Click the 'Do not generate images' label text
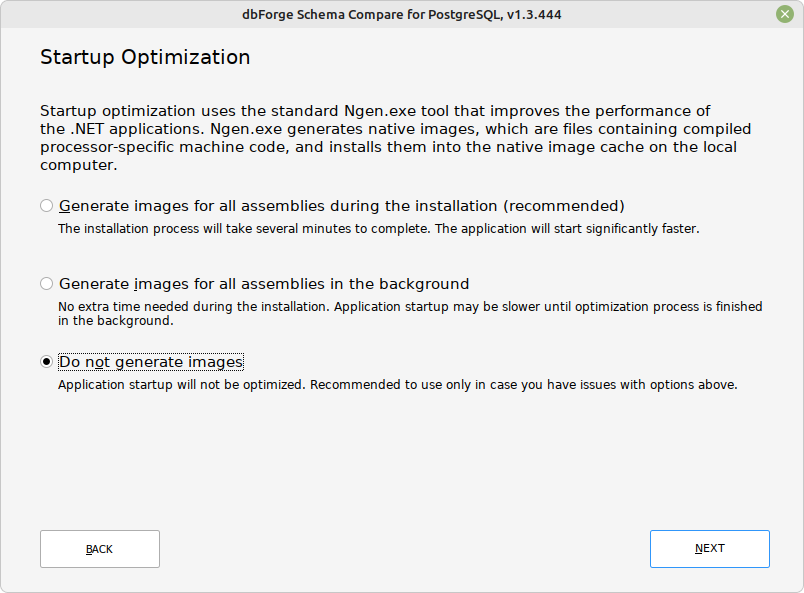Screen dimensions: 804x593 [x=151, y=362]
